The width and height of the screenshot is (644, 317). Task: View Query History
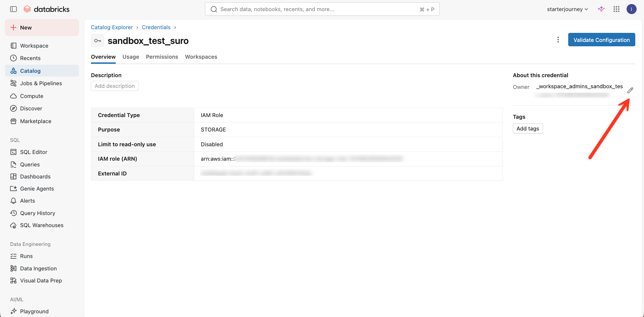[42, 213]
